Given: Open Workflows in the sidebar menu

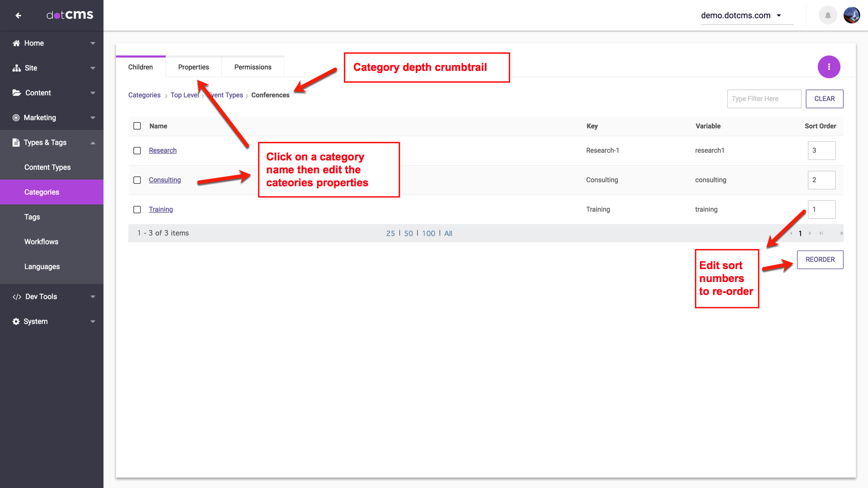Looking at the screenshot, I should tap(41, 242).
